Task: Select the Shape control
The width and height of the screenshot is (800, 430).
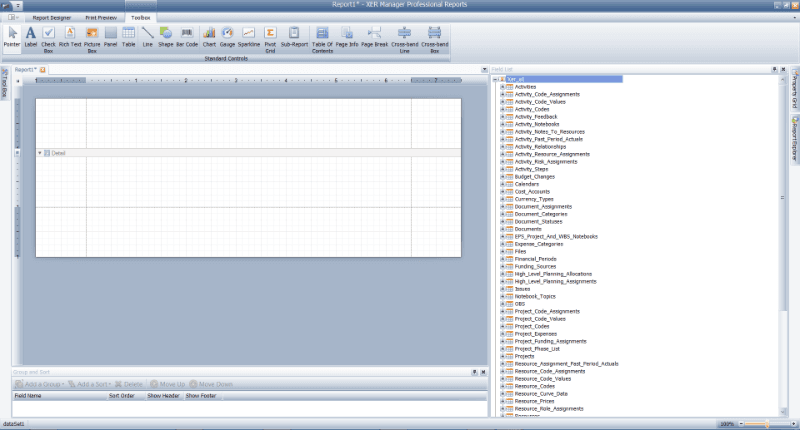Action: [x=166, y=38]
